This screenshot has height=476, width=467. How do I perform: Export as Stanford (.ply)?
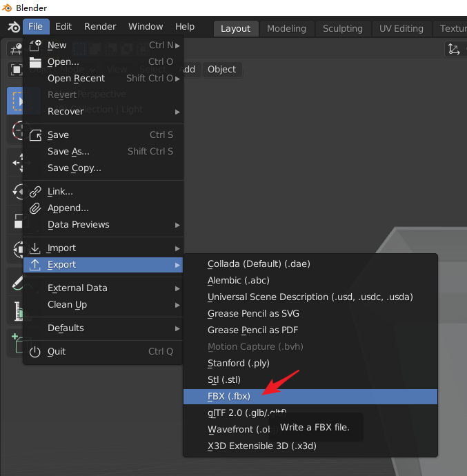coord(310,363)
